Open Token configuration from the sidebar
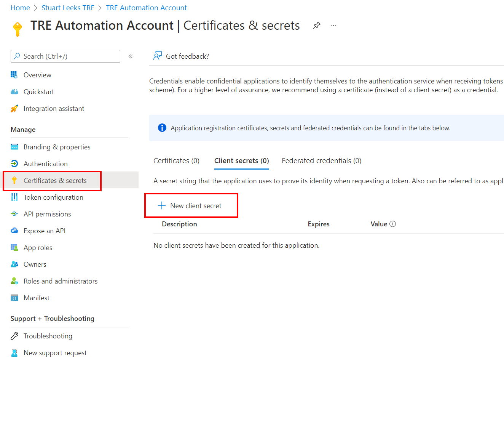Screen dimensions: 504x423 (53, 197)
